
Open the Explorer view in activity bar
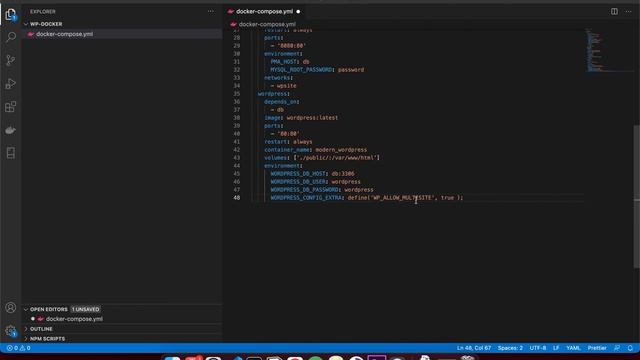pos(11,15)
